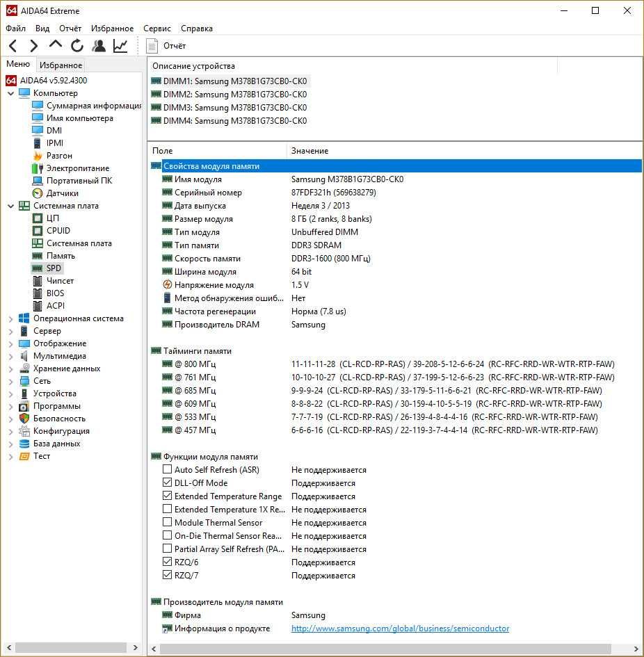The width and height of the screenshot is (644, 657).
Task: Open the CPUID tree item
Action: [x=58, y=230]
